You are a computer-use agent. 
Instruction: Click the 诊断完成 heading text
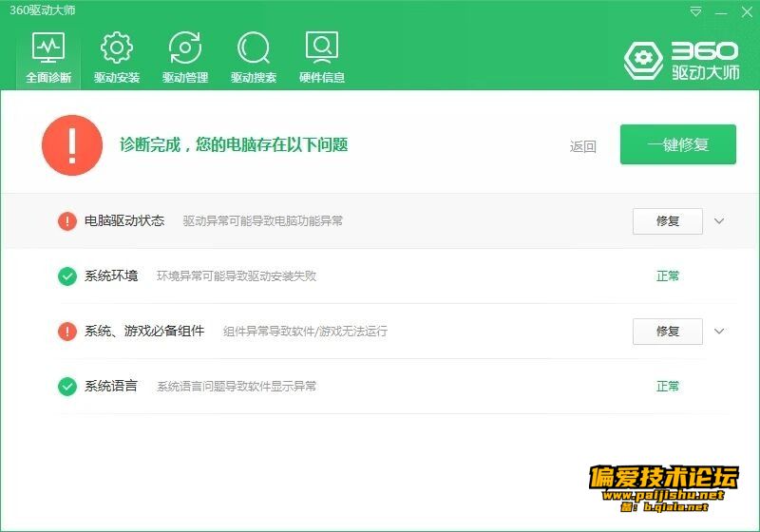[x=234, y=144]
